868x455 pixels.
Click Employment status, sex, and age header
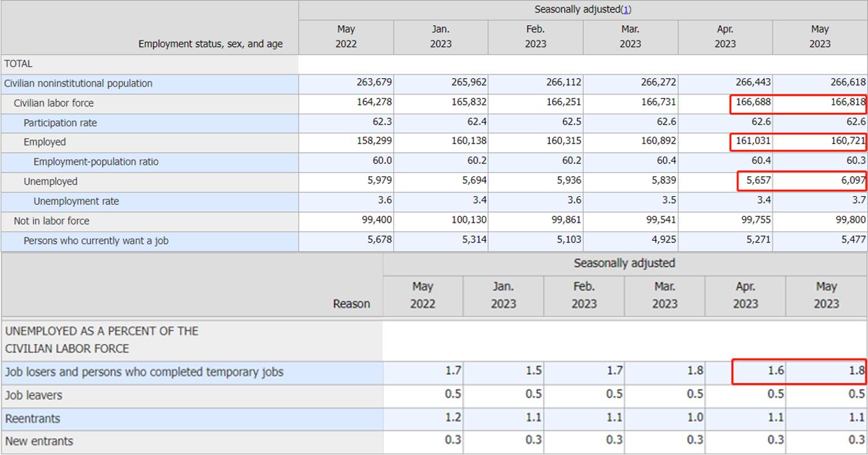[x=210, y=44]
